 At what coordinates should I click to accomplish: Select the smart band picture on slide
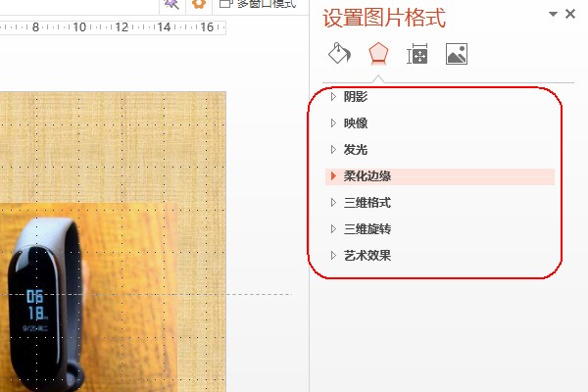pos(88,297)
